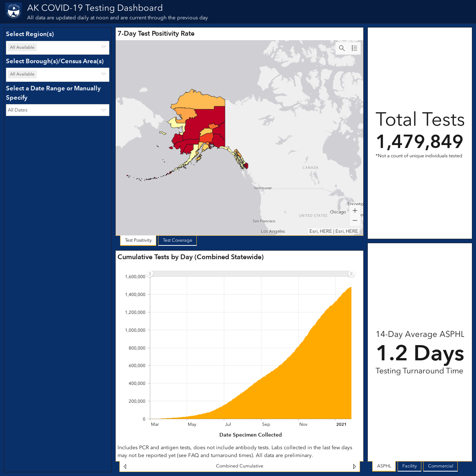Expand the Select Region(s) dropdown
Image resolution: width=476 pixels, height=476 pixels.
coord(58,48)
